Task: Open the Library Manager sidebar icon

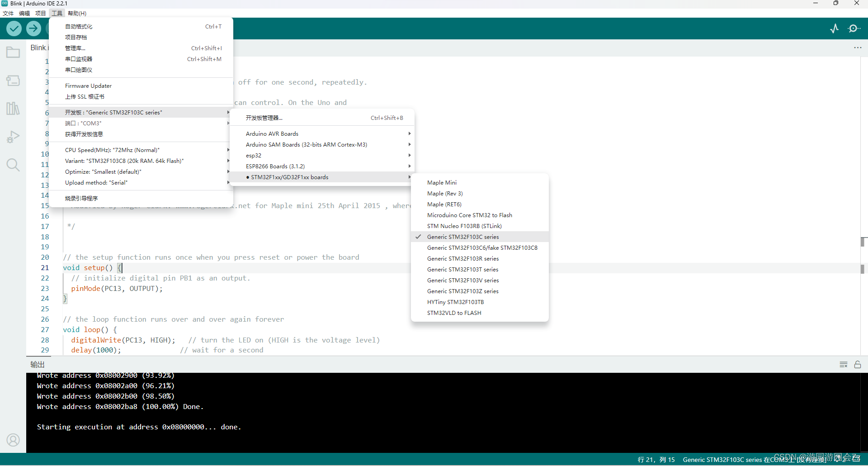Action: [13, 109]
